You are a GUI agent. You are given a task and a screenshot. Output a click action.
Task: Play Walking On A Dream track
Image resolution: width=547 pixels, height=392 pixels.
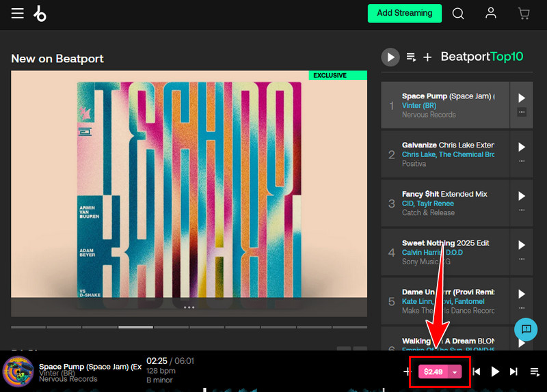coord(522,344)
